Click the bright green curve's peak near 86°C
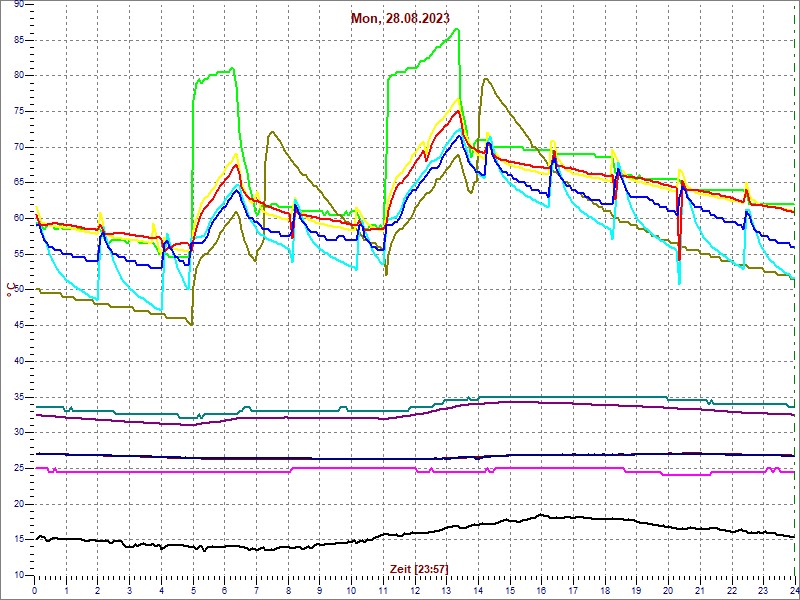 [458, 29]
